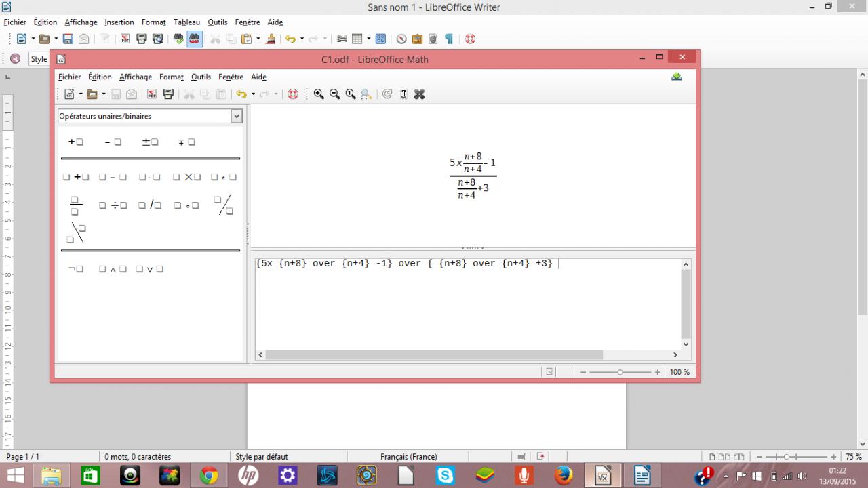The height and width of the screenshot is (488, 868).
Task: Insert the cross multiplication (×) operator
Action: pos(186,177)
